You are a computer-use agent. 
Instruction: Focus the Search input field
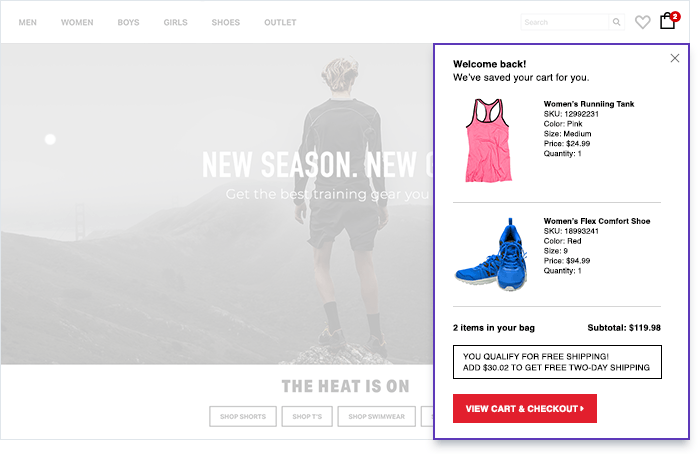point(565,22)
